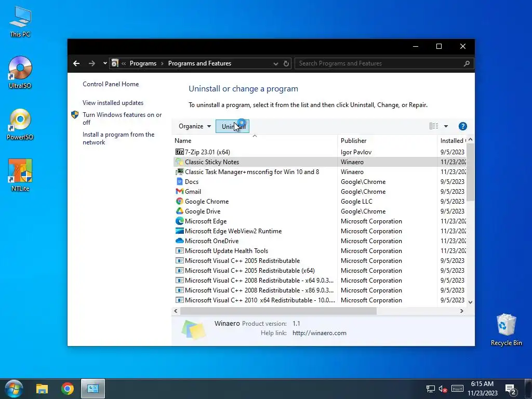Click the change view layout icon
This screenshot has height=399, width=532.
point(434,126)
